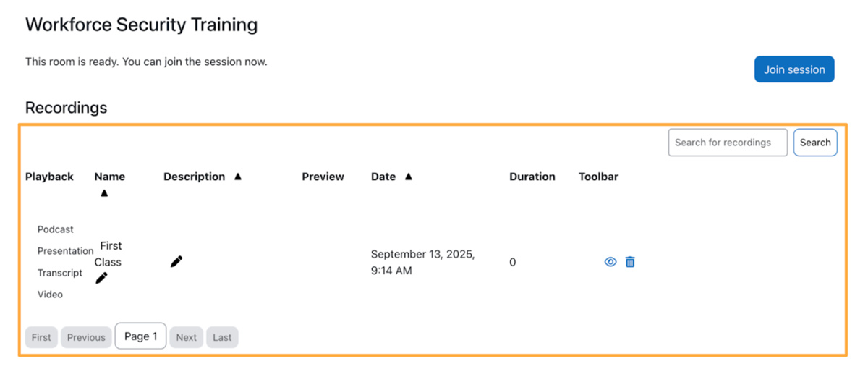Go to First page
Image resolution: width=868 pixels, height=377 pixels.
[x=41, y=337]
